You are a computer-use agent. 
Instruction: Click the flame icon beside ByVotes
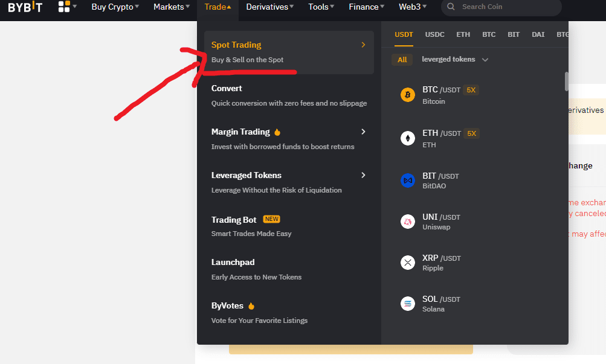(x=251, y=305)
